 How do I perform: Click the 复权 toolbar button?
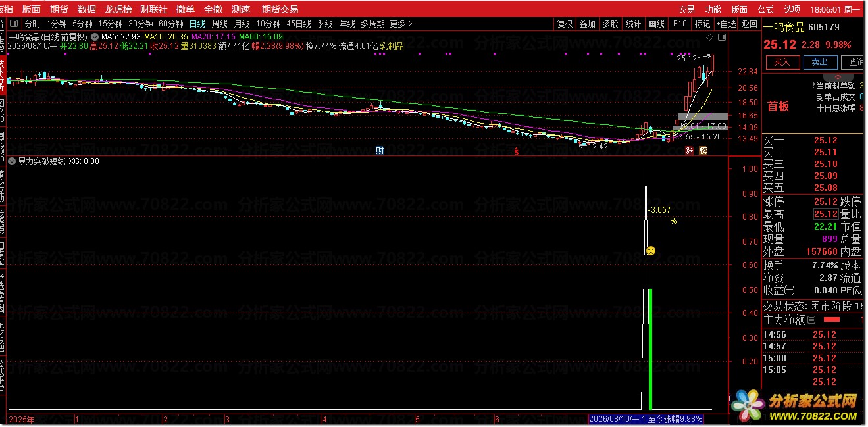click(x=565, y=24)
